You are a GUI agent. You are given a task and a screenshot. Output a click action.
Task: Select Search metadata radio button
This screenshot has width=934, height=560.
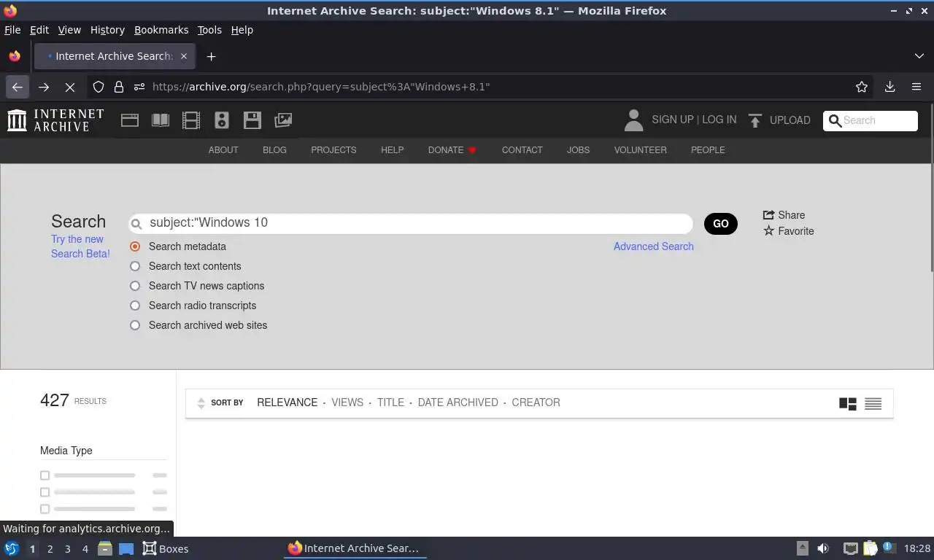click(135, 246)
